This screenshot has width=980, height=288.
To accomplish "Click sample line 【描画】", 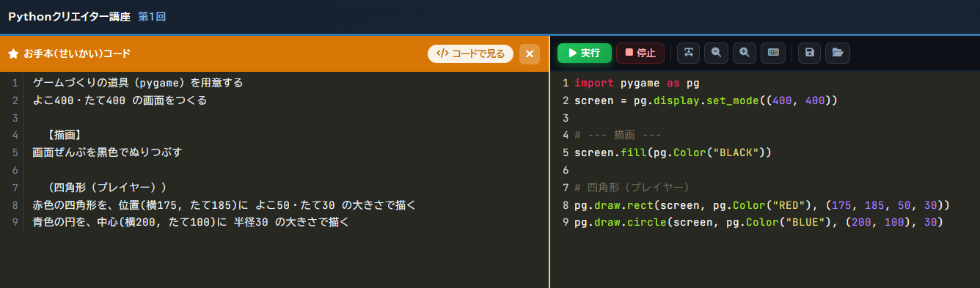I will point(64,136).
